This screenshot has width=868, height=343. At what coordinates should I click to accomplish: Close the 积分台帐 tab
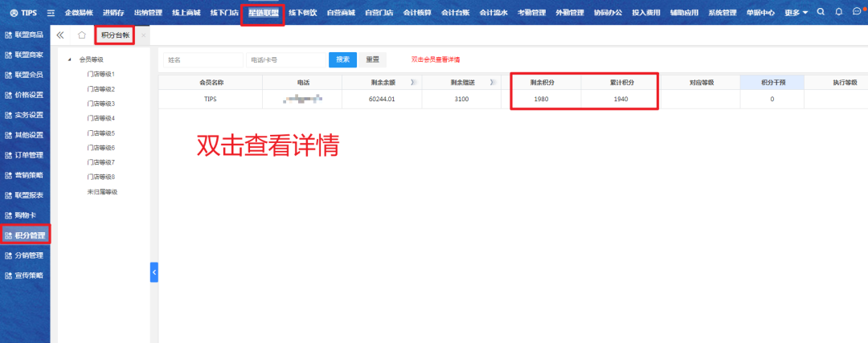click(143, 35)
